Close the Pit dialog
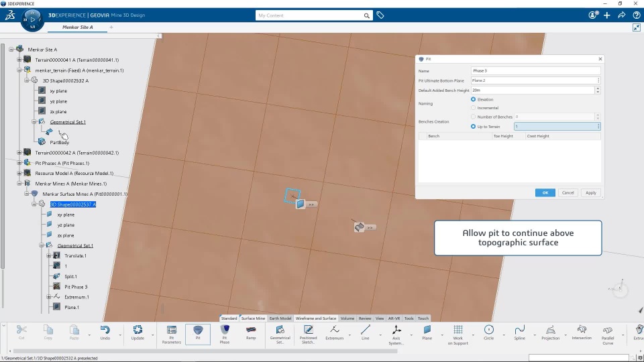The width and height of the screenshot is (644, 362). (600, 59)
